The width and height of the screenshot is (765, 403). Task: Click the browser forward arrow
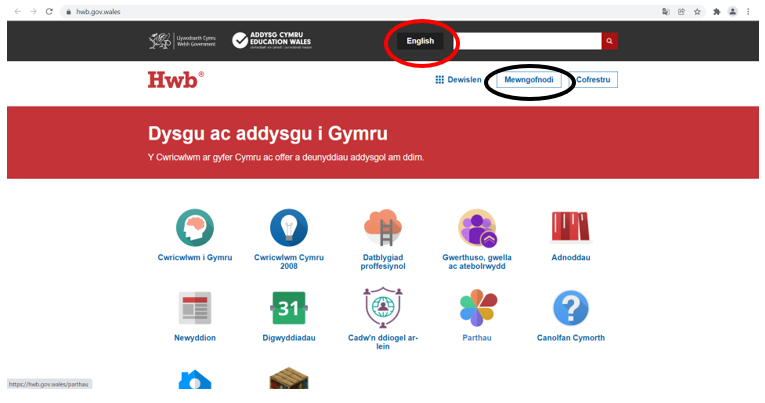click(33, 11)
